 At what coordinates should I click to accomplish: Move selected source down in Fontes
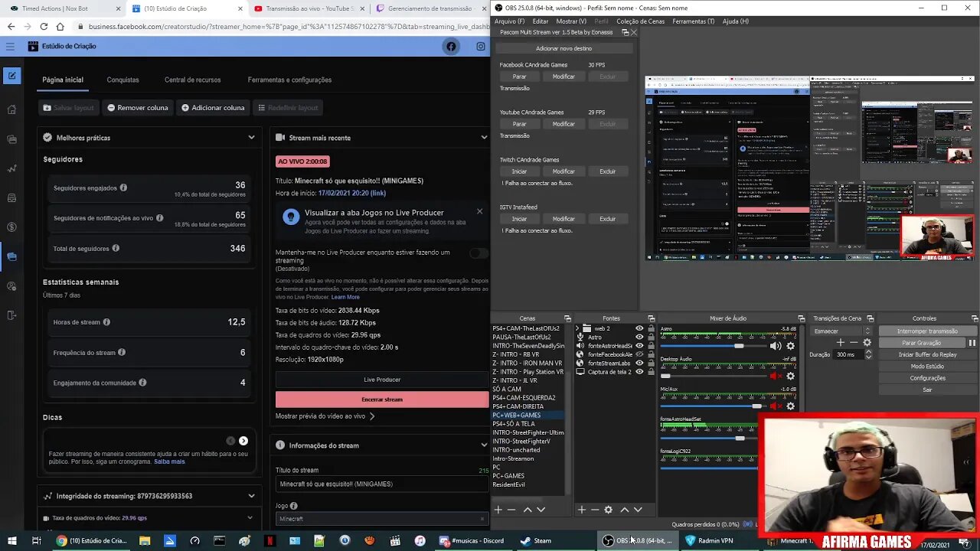click(x=638, y=510)
